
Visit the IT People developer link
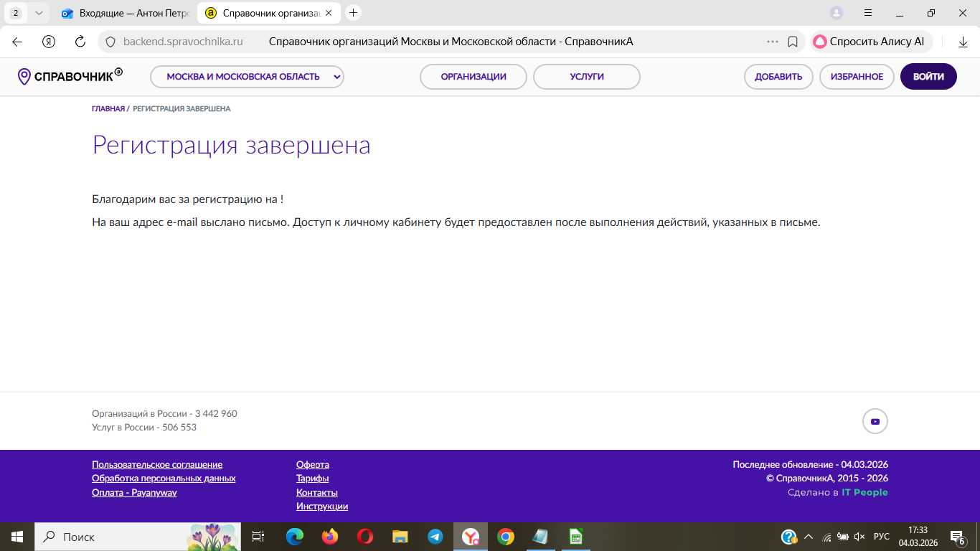864,492
